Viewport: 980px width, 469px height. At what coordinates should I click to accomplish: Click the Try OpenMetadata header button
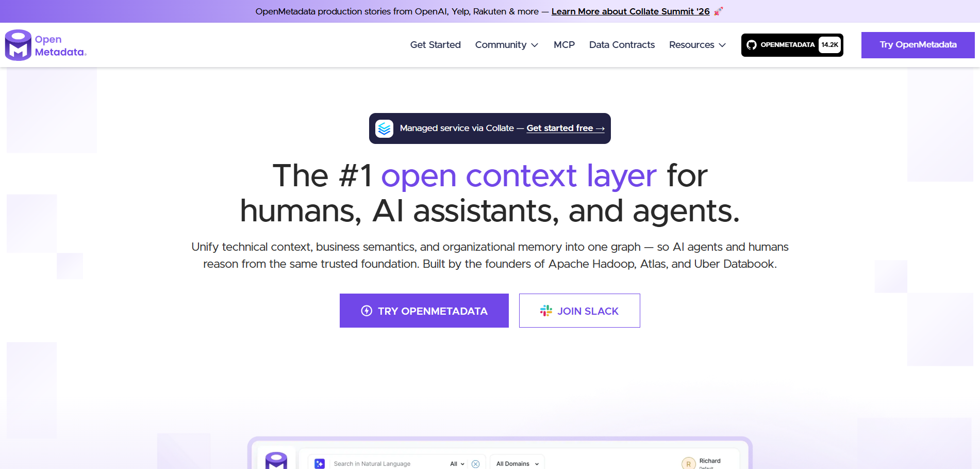click(918, 45)
